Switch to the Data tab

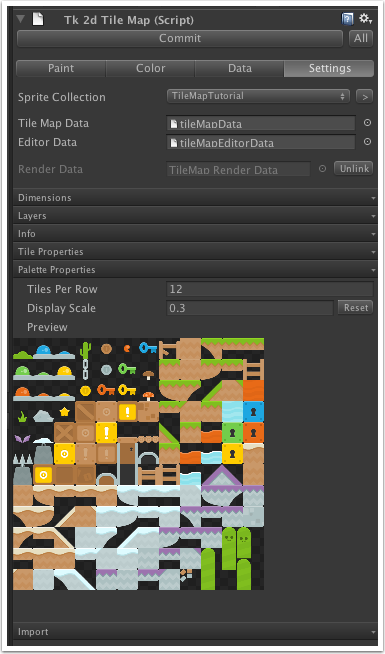pos(239,68)
